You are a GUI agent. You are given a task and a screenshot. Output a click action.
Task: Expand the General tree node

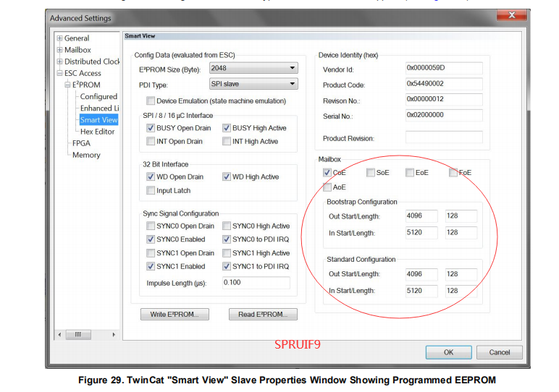(60, 38)
